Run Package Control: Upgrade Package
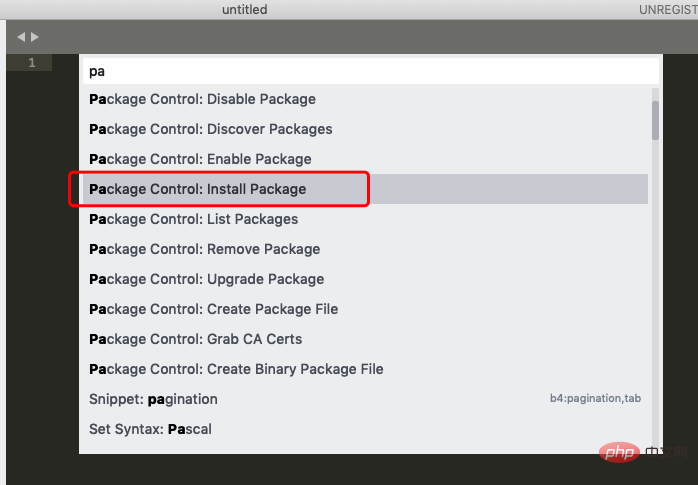The width and height of the screenshot is (698, 485). pos(206,279)
